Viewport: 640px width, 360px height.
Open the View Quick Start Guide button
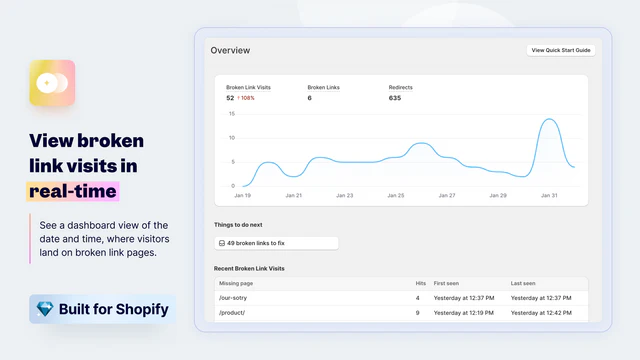tap(561, 50)
